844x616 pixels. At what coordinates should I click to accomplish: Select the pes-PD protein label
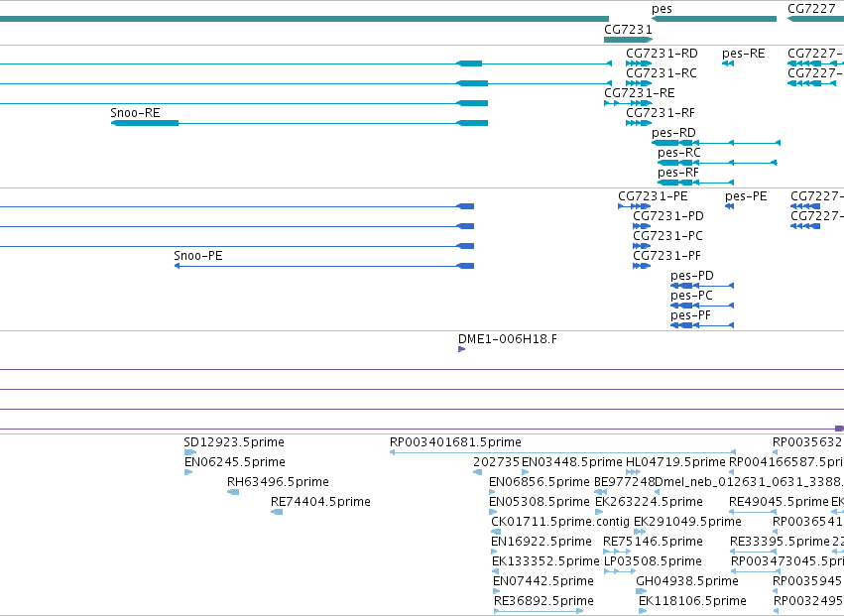pos(692,276)
